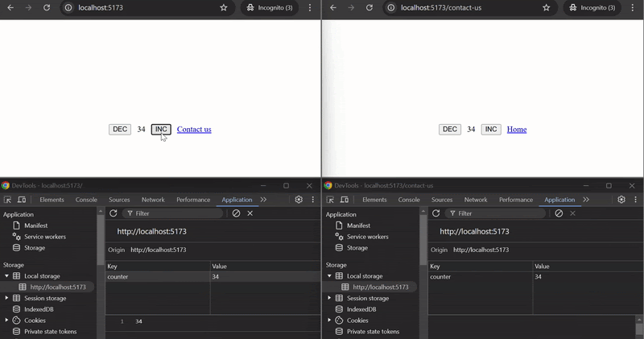
Task: Bookmark localhost:5173 with the star icon
Action: (224, 7)
